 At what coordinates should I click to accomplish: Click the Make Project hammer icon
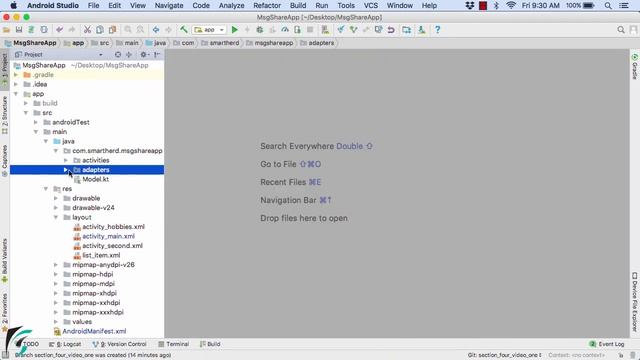184,30
